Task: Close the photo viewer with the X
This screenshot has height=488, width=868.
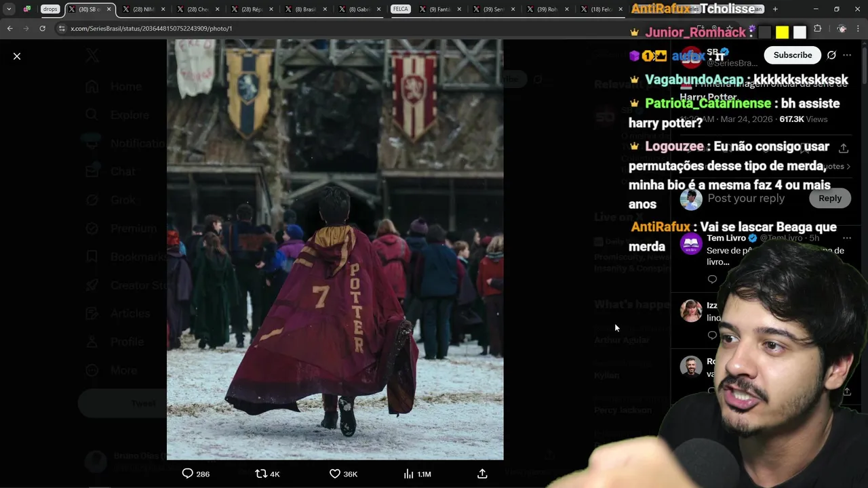Action: tap(17, 56)
